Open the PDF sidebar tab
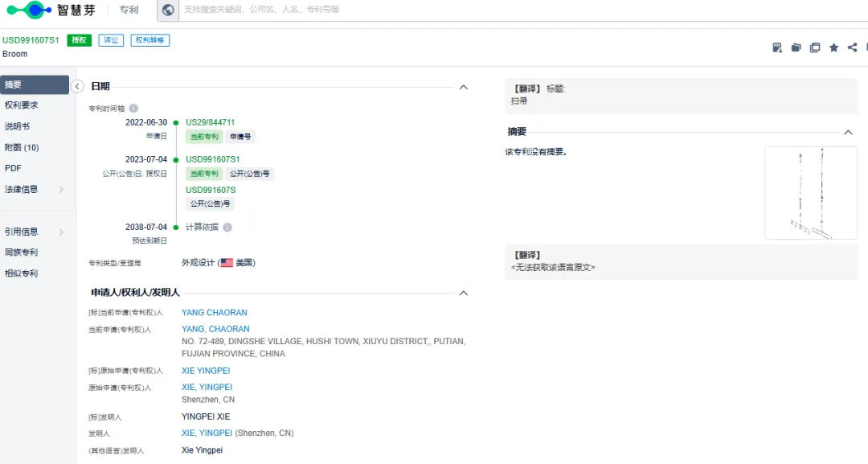 coord(13,168)
